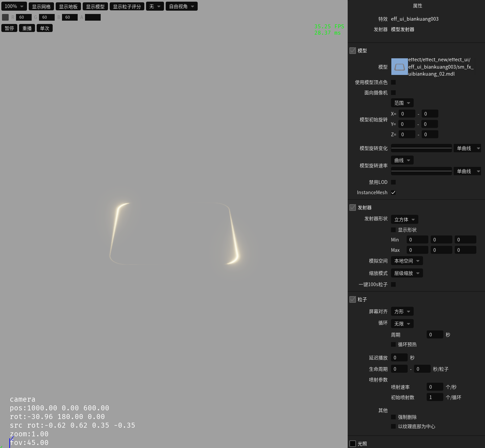Open the 范围 dropdown
This screenshot has width=485, height=448.
[x=402, y=103]
